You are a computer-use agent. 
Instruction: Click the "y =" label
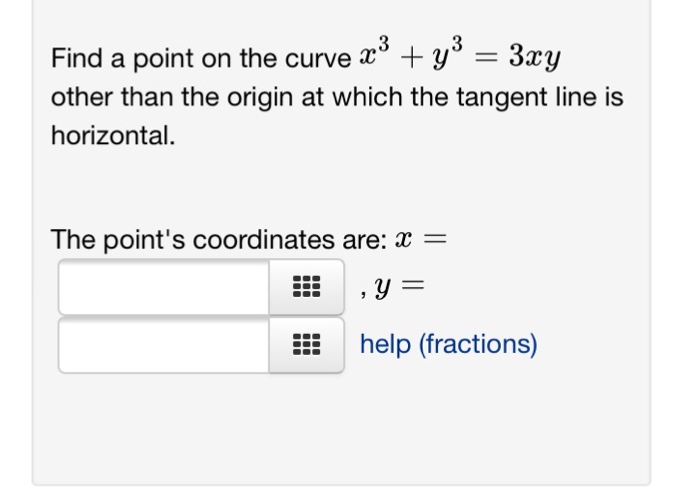pos(399,287)
